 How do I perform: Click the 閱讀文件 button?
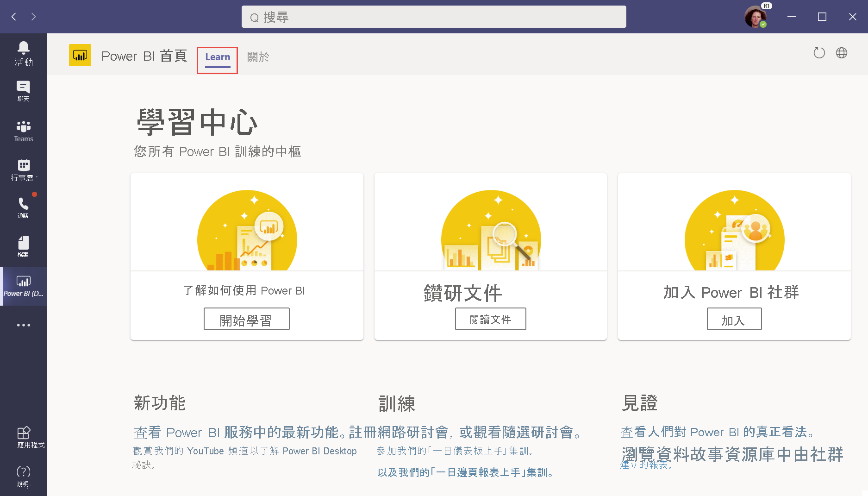click(x=491, y=319)
